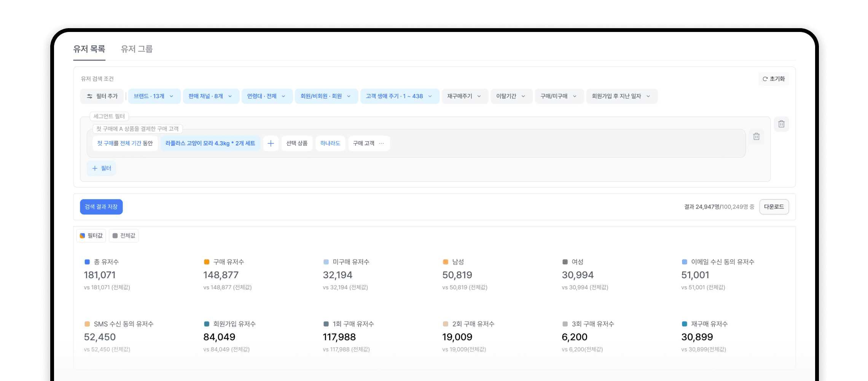Viewport: 868px width, 381px height.
Task: Select the 첫 구매를 전체 기간 동안 chip
Action: (125, 143)
